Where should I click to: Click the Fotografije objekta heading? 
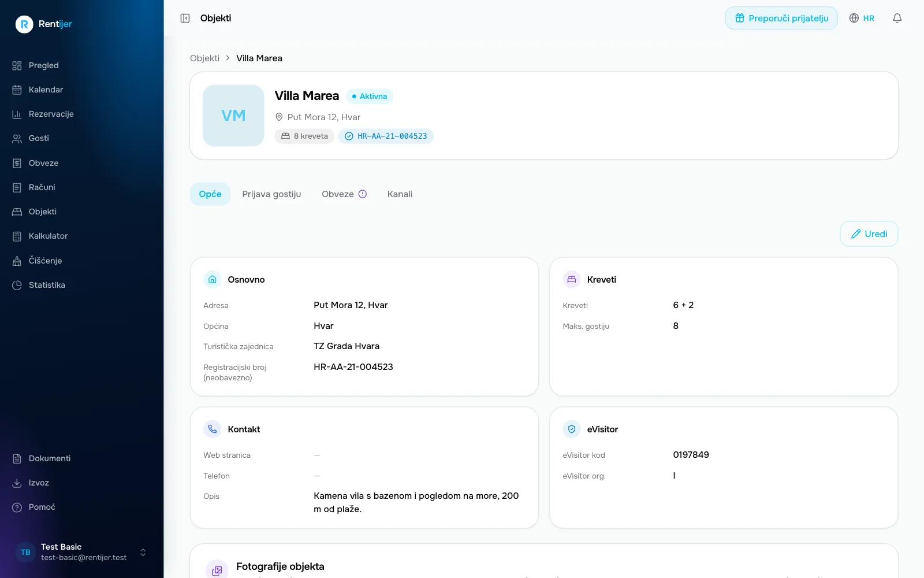tap(280, 566)
